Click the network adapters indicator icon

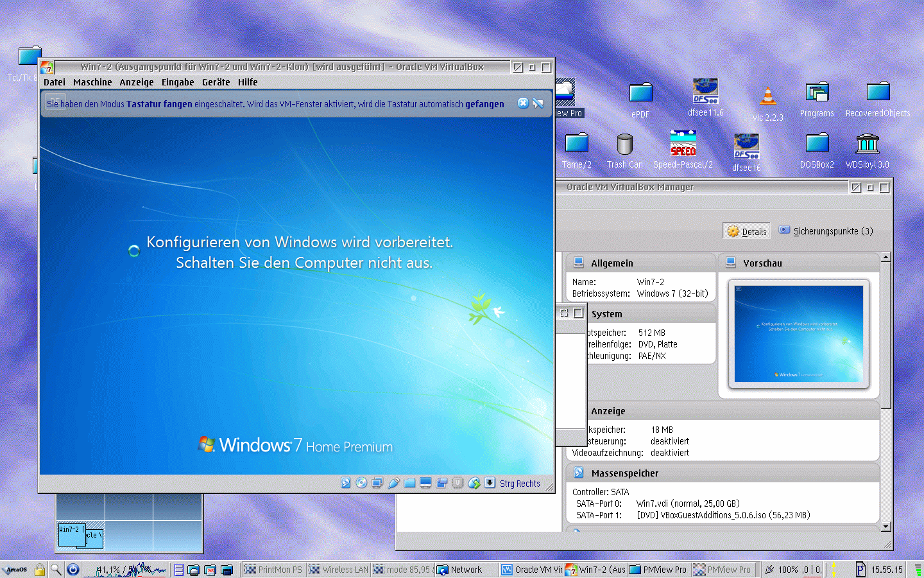(x=377, y=483)
